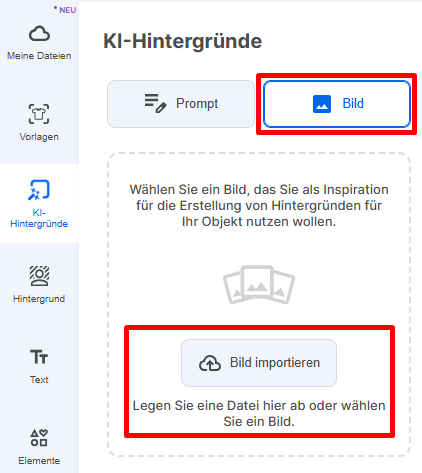Screen dimensions: 422x473
Task: Click the 'Vorlagen' sidebar label
Action: click(x=39, y=137)
